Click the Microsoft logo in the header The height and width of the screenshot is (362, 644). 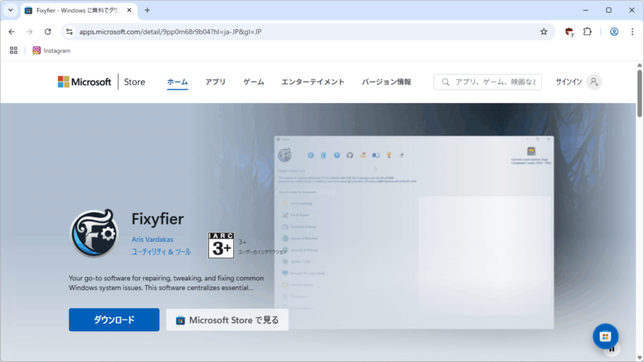click(84, 82)
